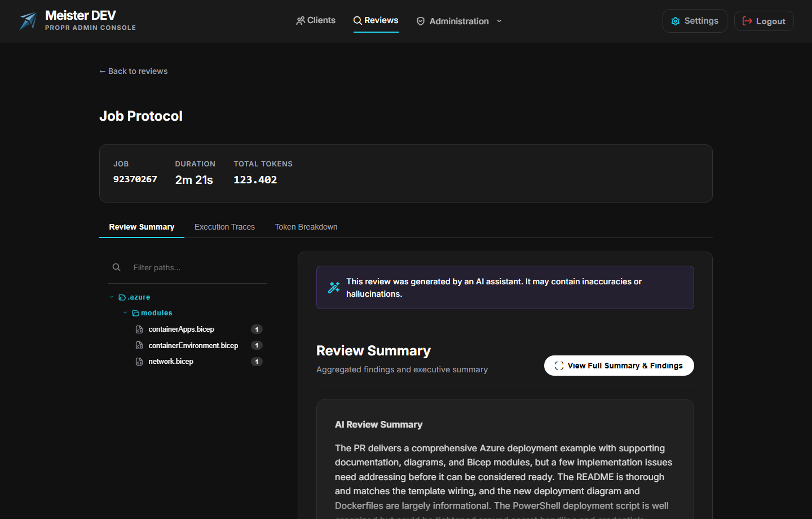This screenshot has width=812, height=519.
Task: Click the AI magic wand icon in the notice
Action: (x=334, y=287)
